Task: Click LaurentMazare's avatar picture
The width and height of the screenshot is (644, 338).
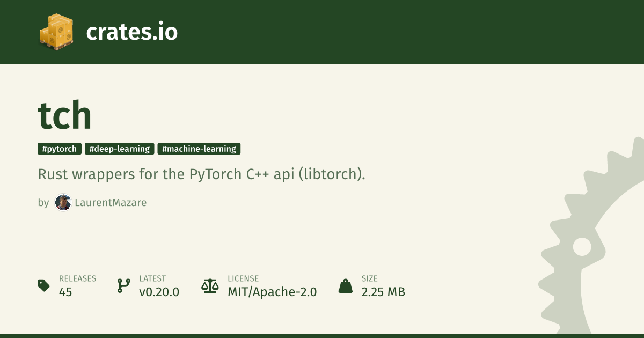Action: pos(63,202)
